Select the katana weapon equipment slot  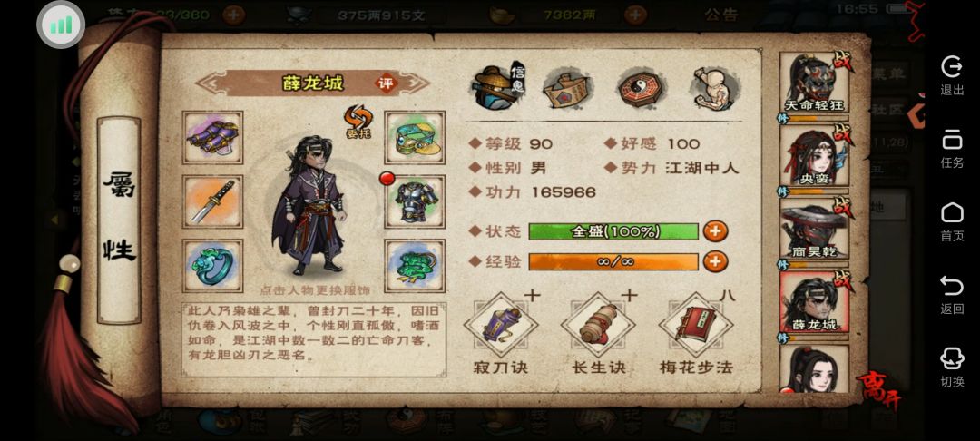click(213, 201)
